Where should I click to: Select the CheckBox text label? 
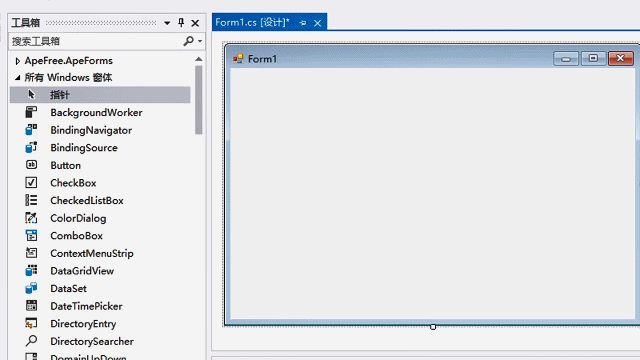[73, 183]
